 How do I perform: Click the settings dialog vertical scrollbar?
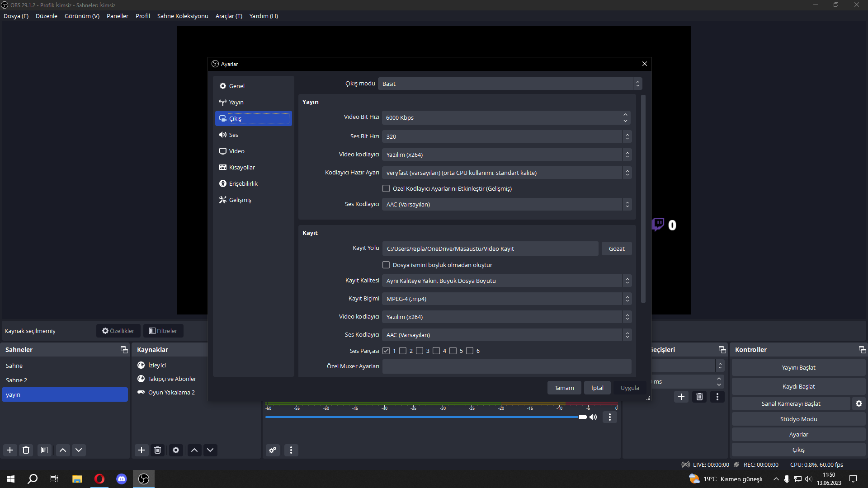(x=643, y=199)
